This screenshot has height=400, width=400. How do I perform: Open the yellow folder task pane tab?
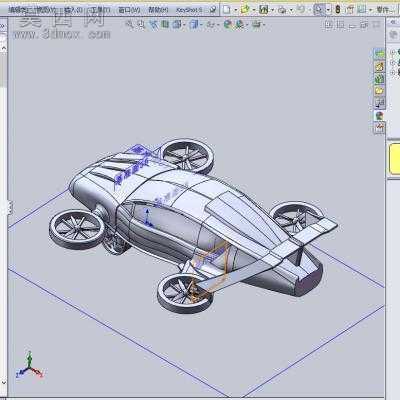(379, 91)
